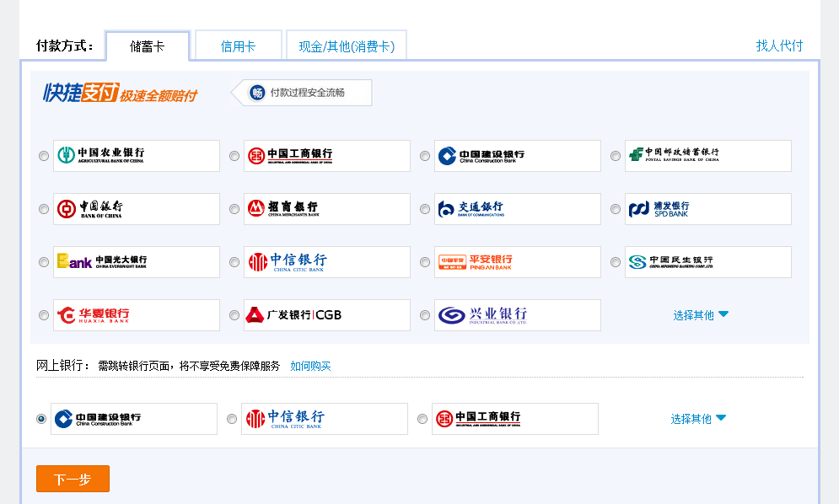Open the 找人代付 link

(779, 46)
